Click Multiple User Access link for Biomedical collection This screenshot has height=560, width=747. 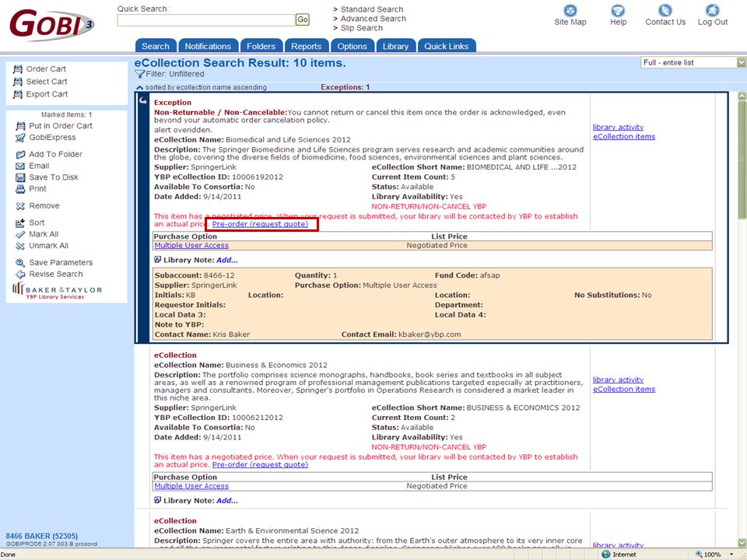click(191, 245)
